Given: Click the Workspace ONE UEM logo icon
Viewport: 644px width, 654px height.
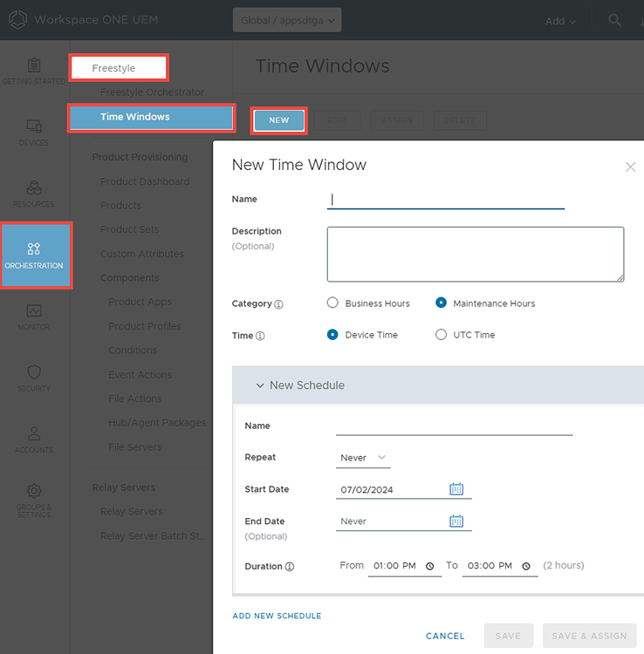Looking at the screenshot, I should 18,19.
